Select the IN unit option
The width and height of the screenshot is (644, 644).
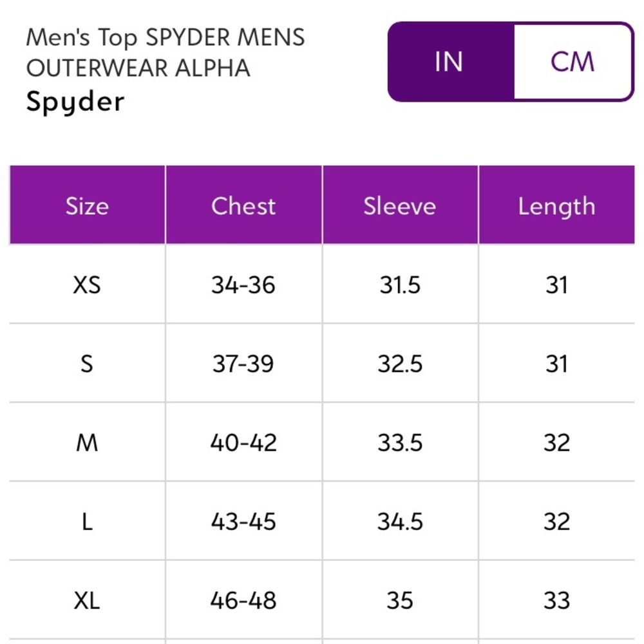(450, 62)
